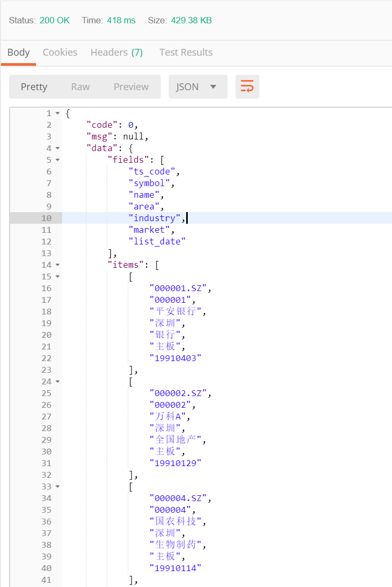Click the "code" key on line 2
392x587 pixels.
102,125
